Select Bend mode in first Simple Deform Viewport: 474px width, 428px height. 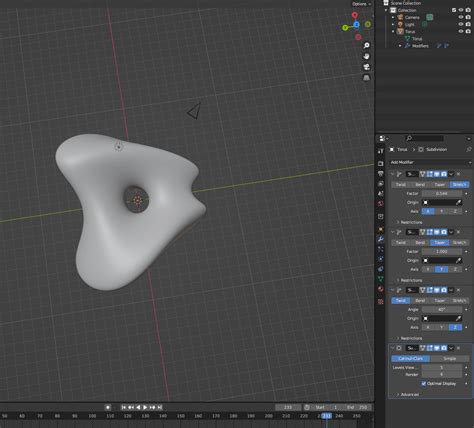(x=420, y=185)
